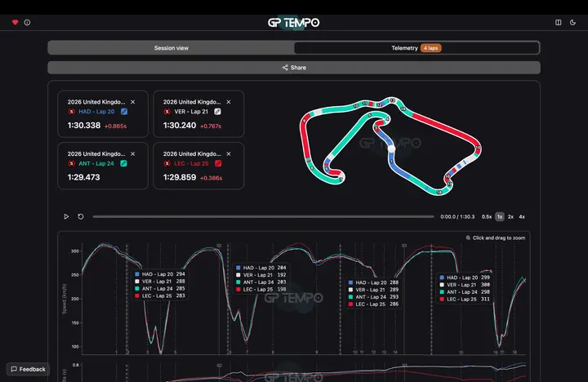
Task: Open the info circle icon in header
Action: coord(27,23)
